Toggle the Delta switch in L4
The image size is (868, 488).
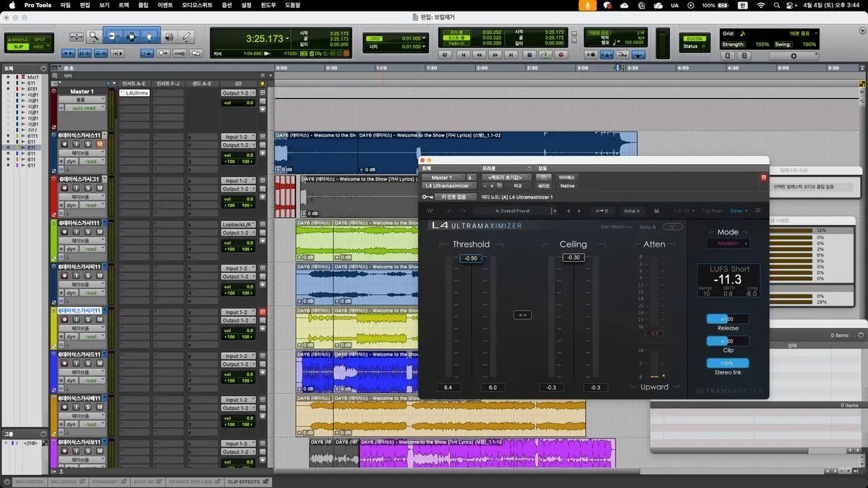(673, 226)
